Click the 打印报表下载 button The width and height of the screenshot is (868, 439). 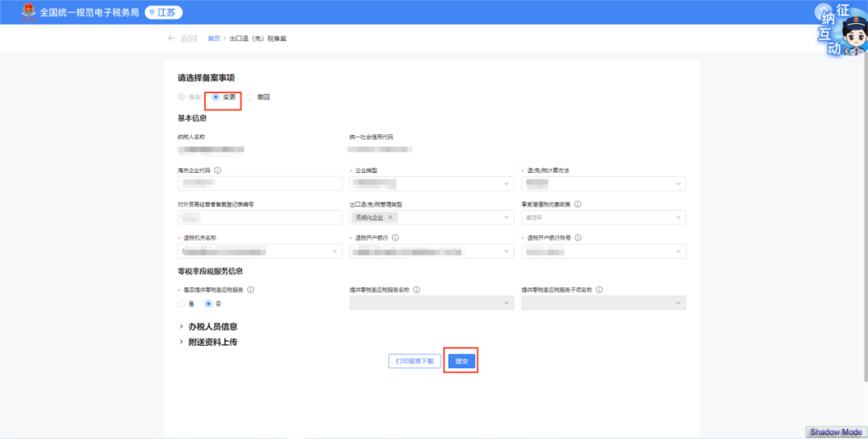415,362
